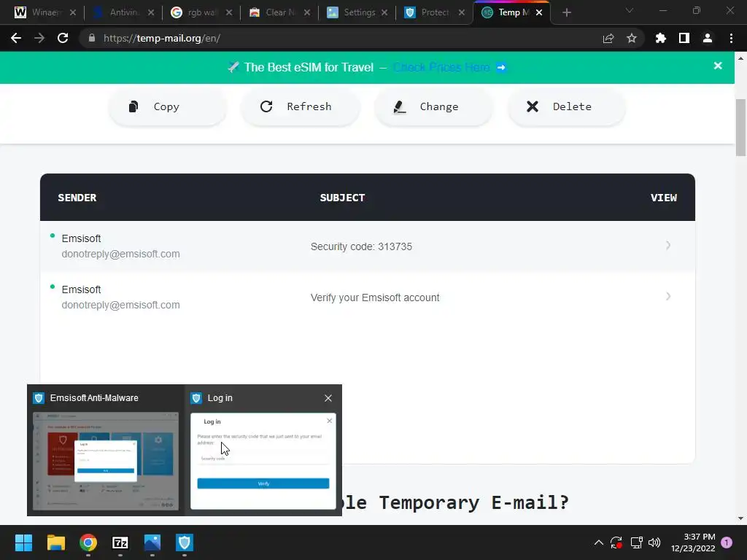Click the page vertical scrollbar thumb
This screenshot has height=560, width=747.
(740, 127)
